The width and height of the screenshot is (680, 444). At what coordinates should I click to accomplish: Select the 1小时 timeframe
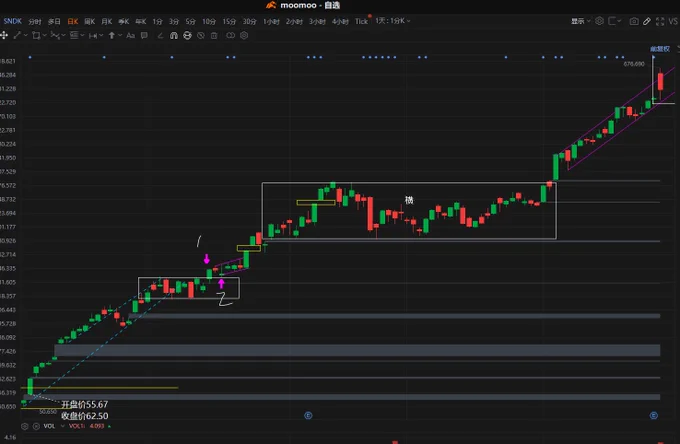[271, 22]
